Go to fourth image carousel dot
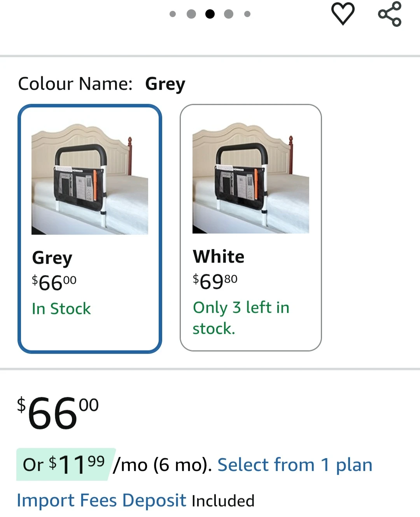Image resolution: width=420 pixels, height=517 pixels. coord(229,14)
